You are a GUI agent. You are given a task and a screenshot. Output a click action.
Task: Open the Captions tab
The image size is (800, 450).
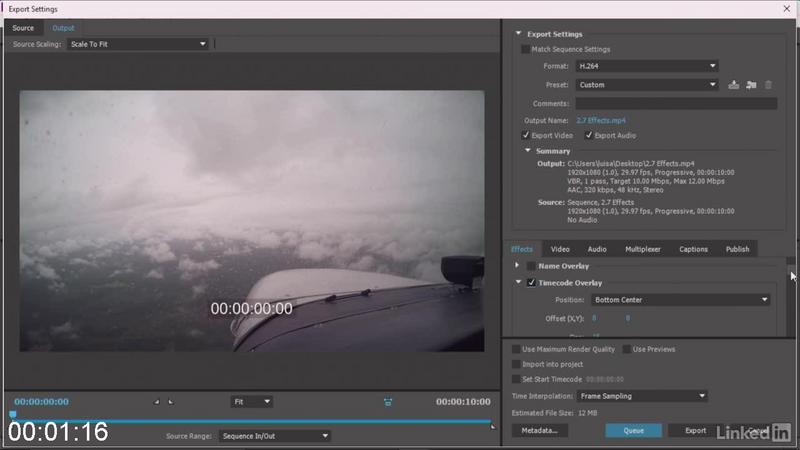(693, 249)
